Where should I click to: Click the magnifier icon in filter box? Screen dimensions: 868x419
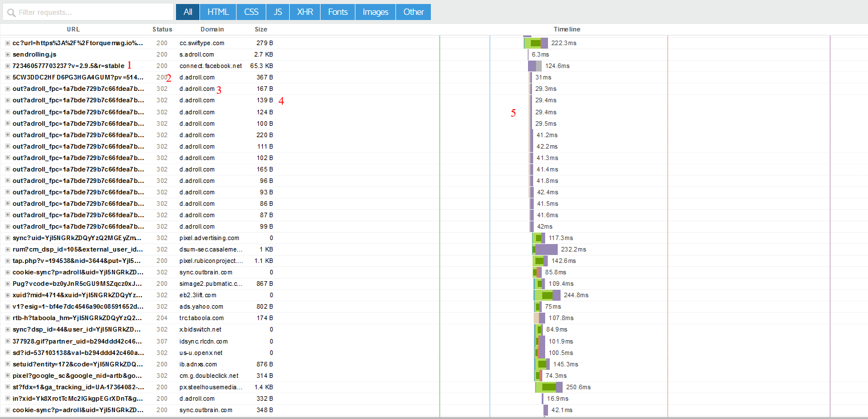(11, 12)
